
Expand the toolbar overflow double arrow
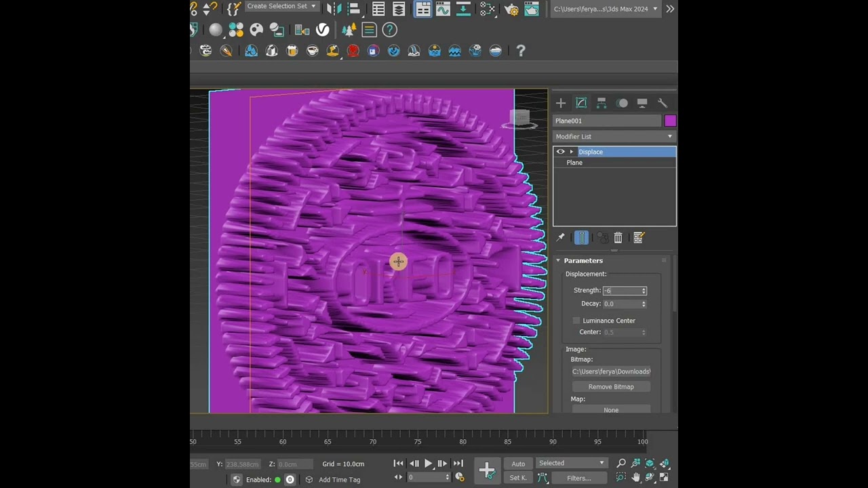coord(670,9)
